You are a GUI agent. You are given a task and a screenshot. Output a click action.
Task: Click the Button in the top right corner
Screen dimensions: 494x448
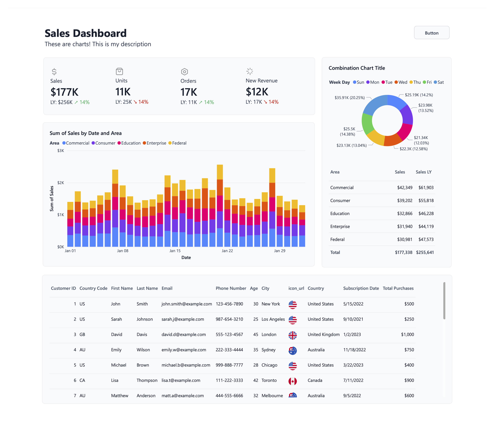point(432,33)
